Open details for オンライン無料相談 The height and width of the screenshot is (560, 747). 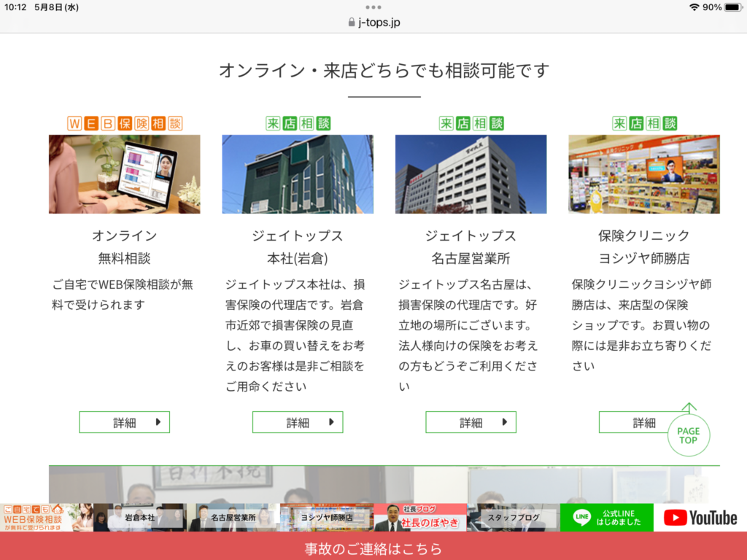[124, 422]
